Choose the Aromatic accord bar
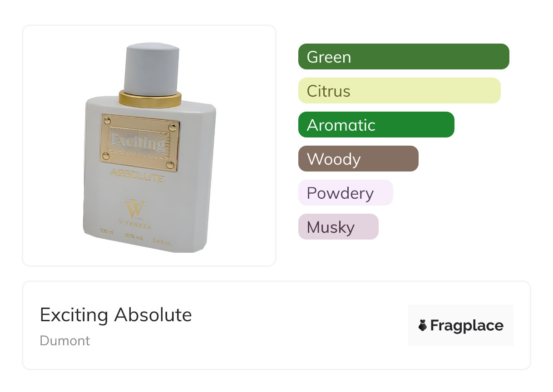553x392 pixels. coord(376,125)
